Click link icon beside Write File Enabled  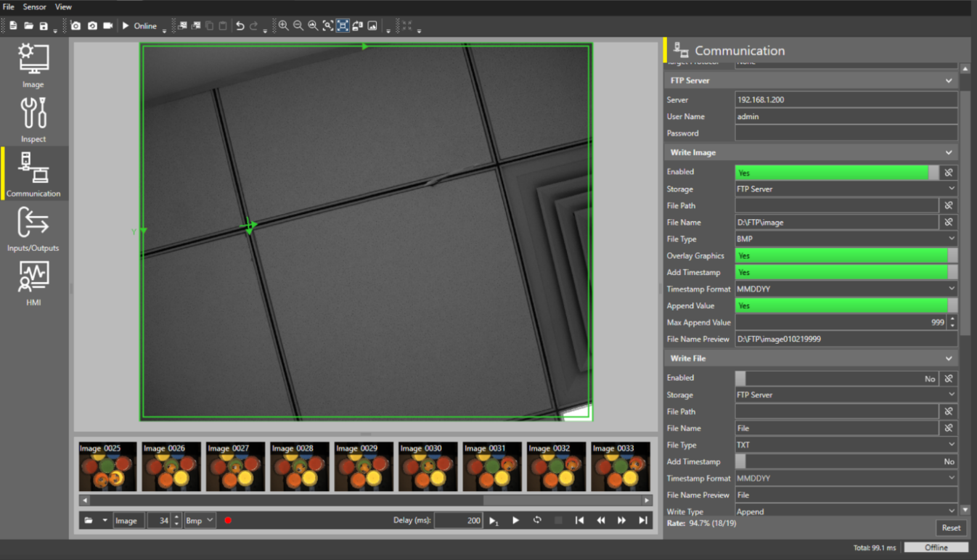point(949,379)
